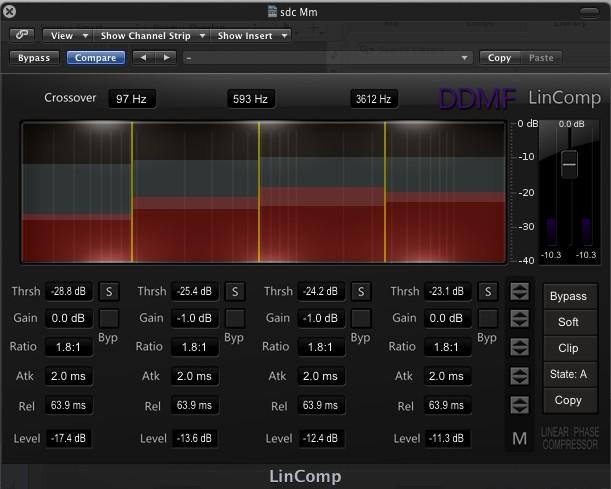Toggle bypass checkbox for fourth band
This screenshot has width=611, height=489.
[x=488, y=318]
